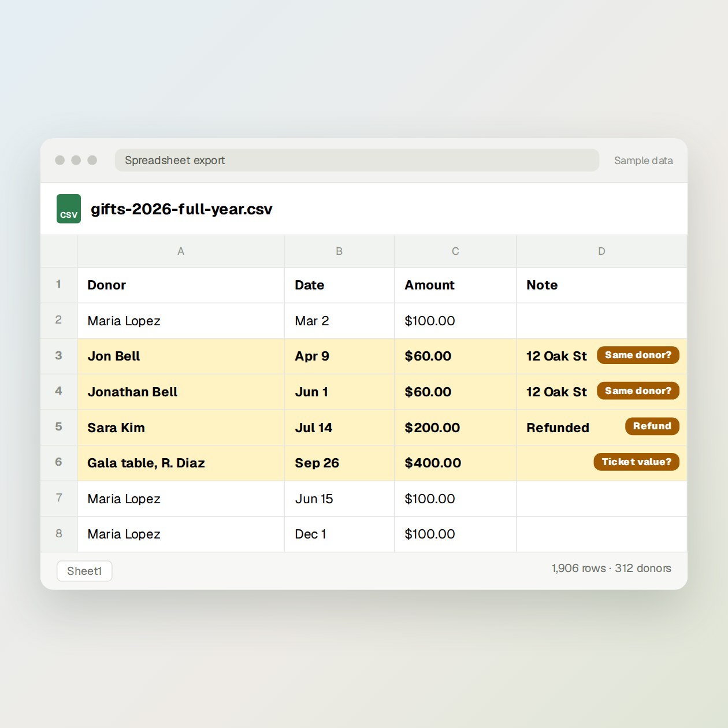
Task: Select row 6 header number
Action: 58,462
